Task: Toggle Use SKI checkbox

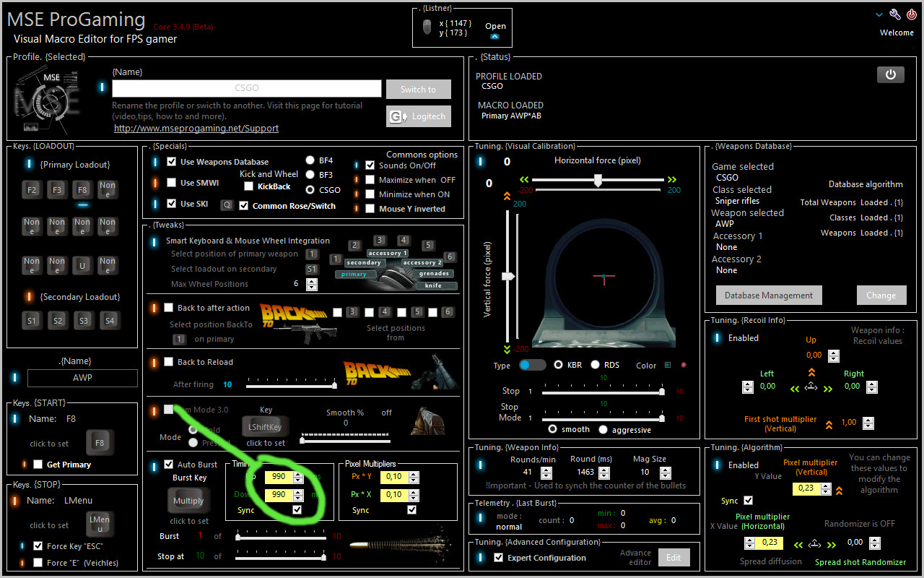Action: pyautogui.click(x=172, y=204)
